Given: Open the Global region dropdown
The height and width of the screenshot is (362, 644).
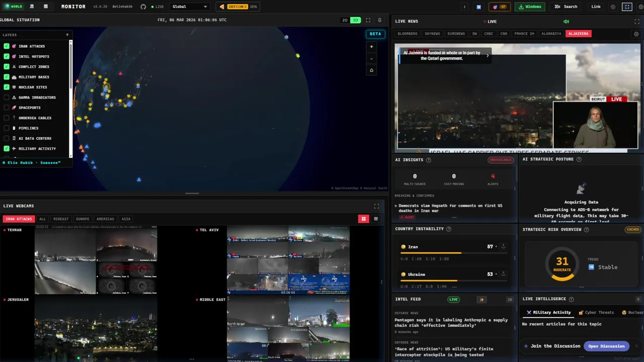Looking at the screenshot, I should click(189, 7).
